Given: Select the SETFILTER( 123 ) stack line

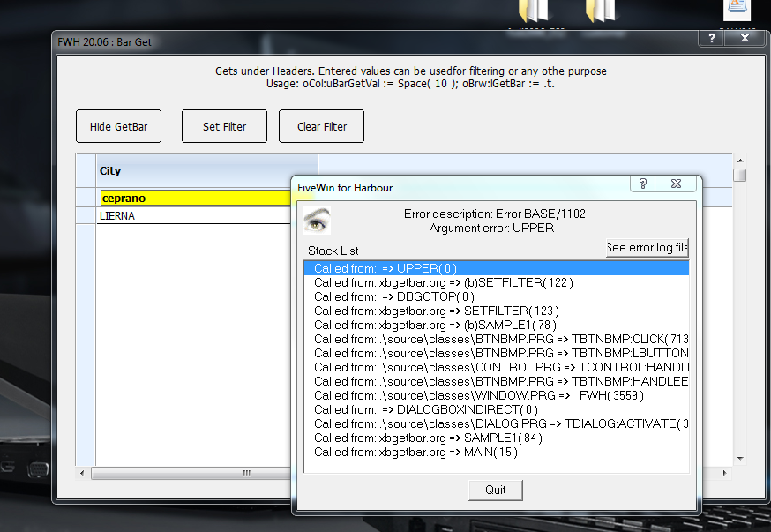Looking at the screenshot, I should [x=496, y=311].
